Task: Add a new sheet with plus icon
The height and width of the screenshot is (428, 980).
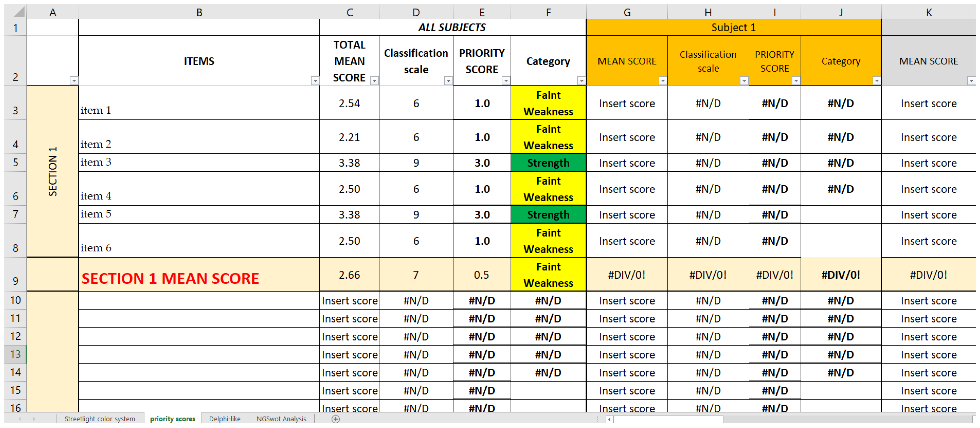Action: pos(335,419)
